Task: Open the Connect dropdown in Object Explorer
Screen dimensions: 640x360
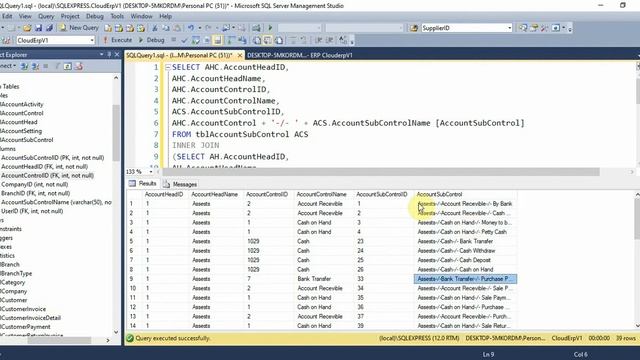Action: point(8,66)
